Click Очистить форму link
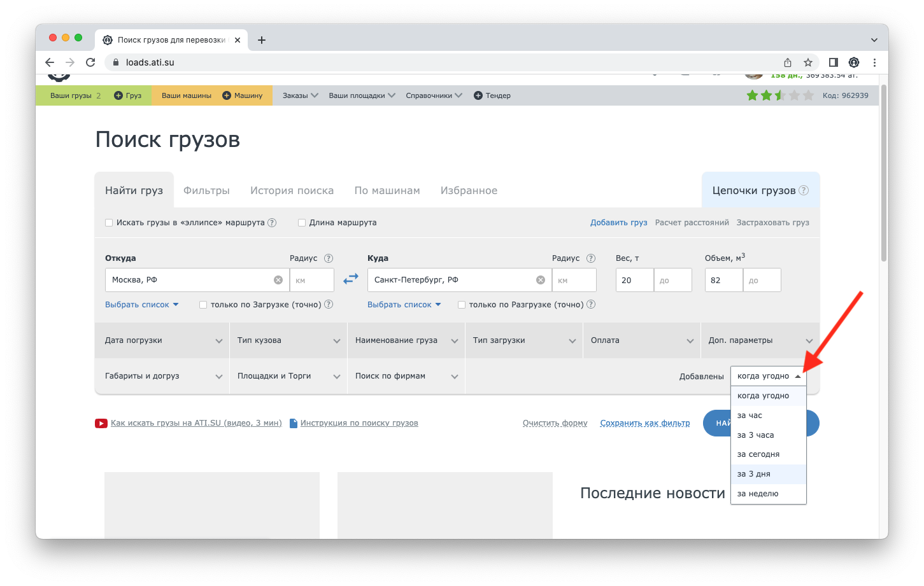The width and height of the screenshot is (924, 586). 555,423
